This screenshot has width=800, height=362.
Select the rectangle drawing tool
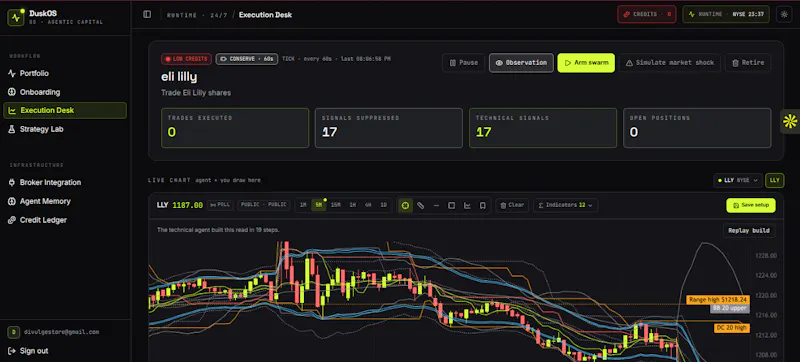click(x=452, y=205)
